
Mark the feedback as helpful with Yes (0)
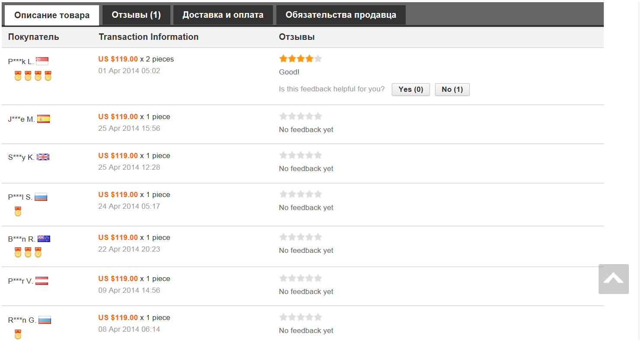(x=410, y=89)
